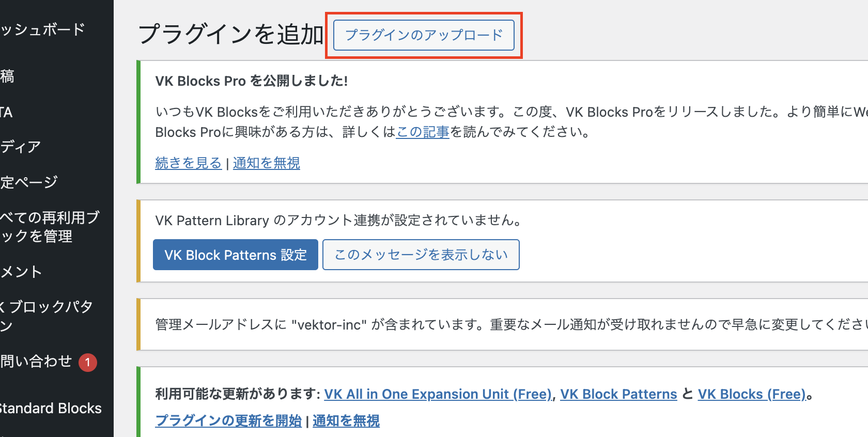Dismiss VK Blocks Pro notice via 通知を無視
This screenshot has width=868, height=437.
click(x=266, y=163)
